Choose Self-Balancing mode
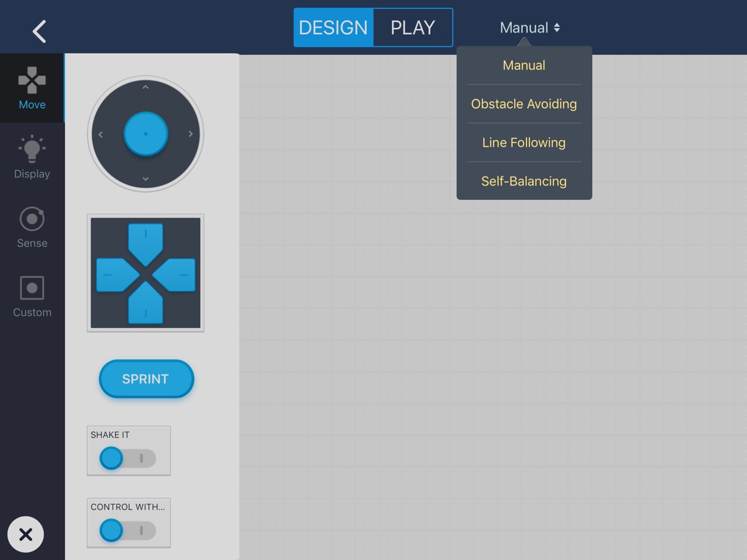The image size is (747, 560). click(x=524, y=181)
